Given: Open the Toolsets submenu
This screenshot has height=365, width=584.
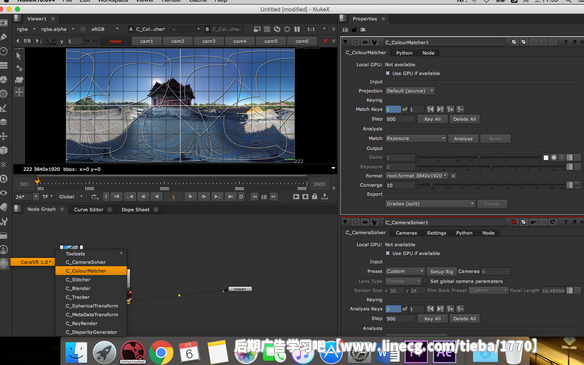Looking at the screenshot, I should coord(91,254).
